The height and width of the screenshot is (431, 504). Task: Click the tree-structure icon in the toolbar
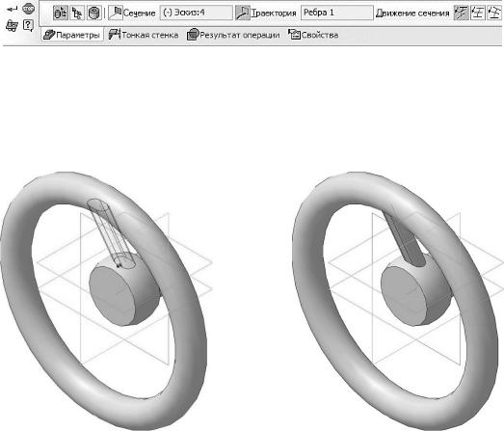(77, 13)
